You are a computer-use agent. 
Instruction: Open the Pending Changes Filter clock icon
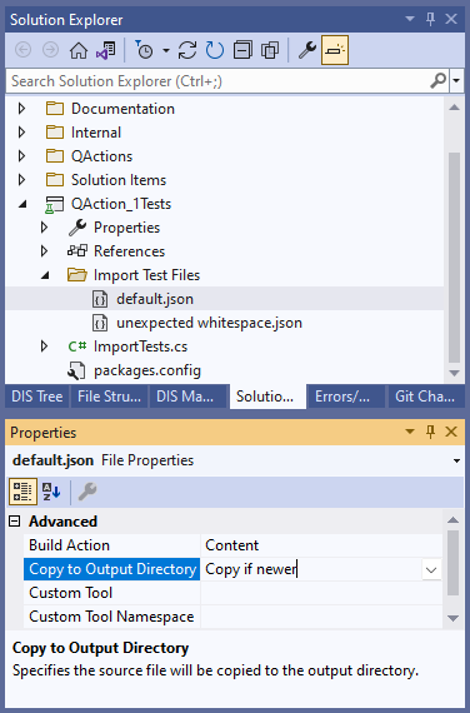pyautogui.click(x=145, y=50)
